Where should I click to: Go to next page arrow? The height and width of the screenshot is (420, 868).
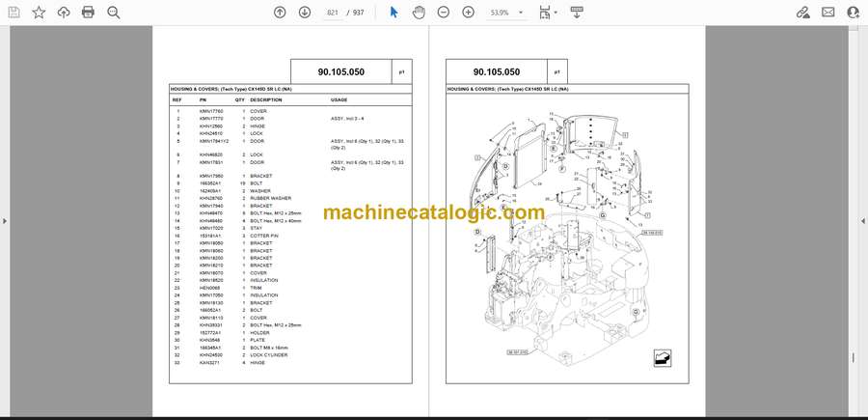coord(305,13)
